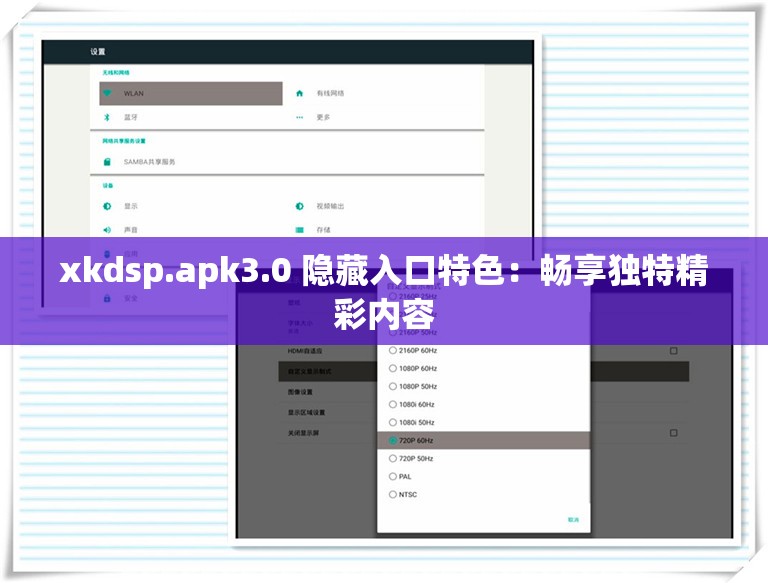Select the NTSC radio option
Screen dimensions: 768x583
point(392,494)
